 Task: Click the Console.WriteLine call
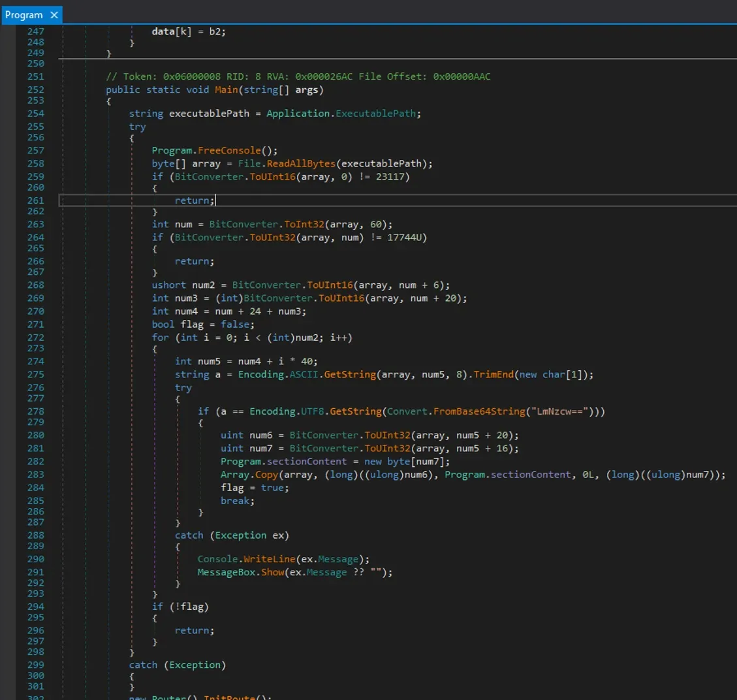pos(246,559)
